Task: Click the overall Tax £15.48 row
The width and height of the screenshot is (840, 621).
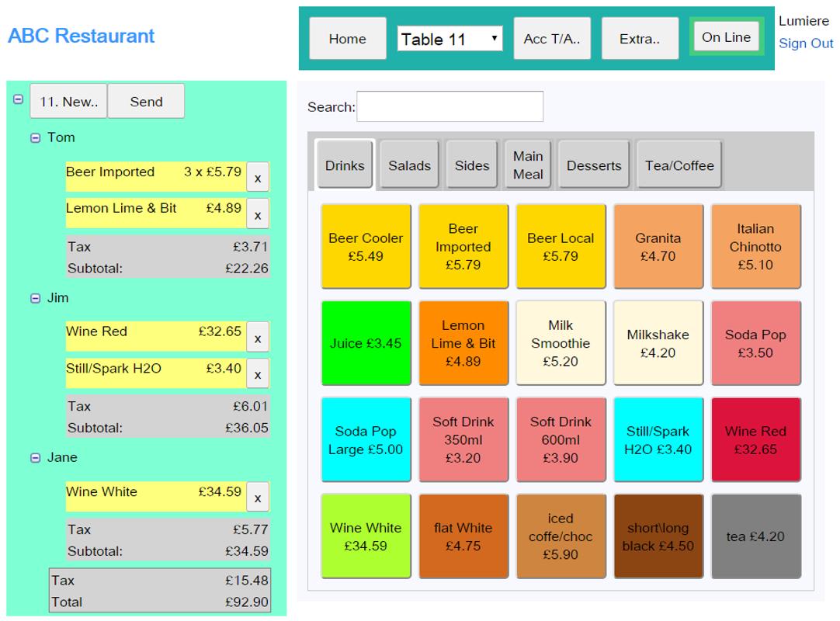Action: point(160,581)
